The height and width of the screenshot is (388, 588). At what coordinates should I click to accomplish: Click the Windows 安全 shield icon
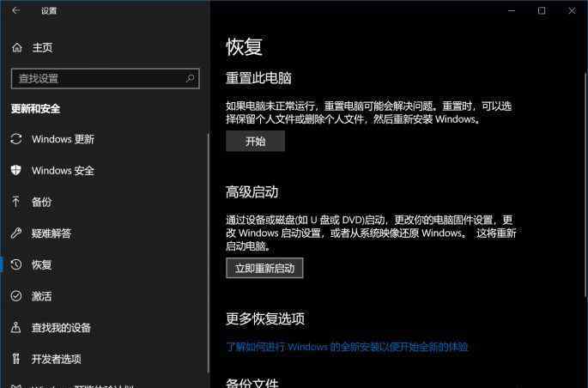16,171
